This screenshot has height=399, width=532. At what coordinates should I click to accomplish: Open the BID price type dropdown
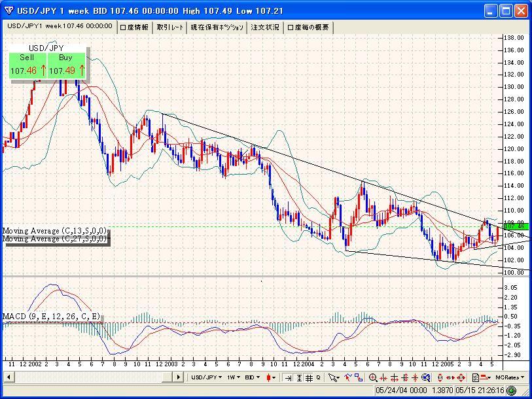click(254, 377)
